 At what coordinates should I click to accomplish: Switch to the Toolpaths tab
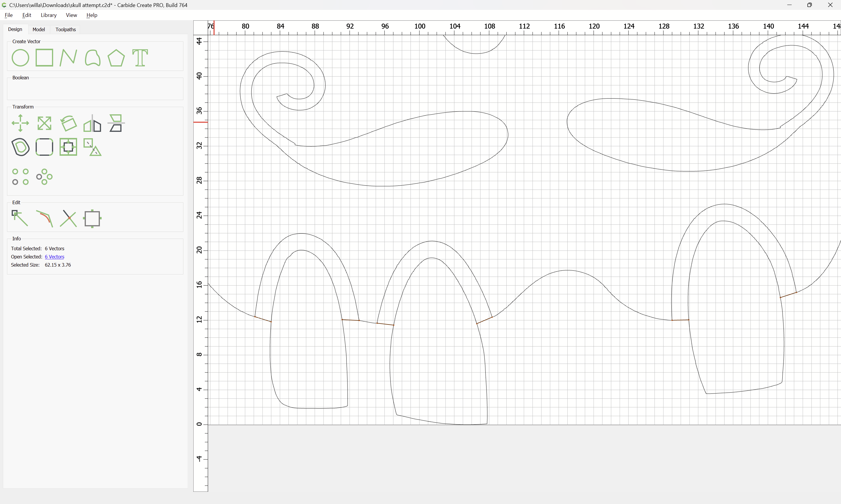pyautogui.click(x=66, y=29)
